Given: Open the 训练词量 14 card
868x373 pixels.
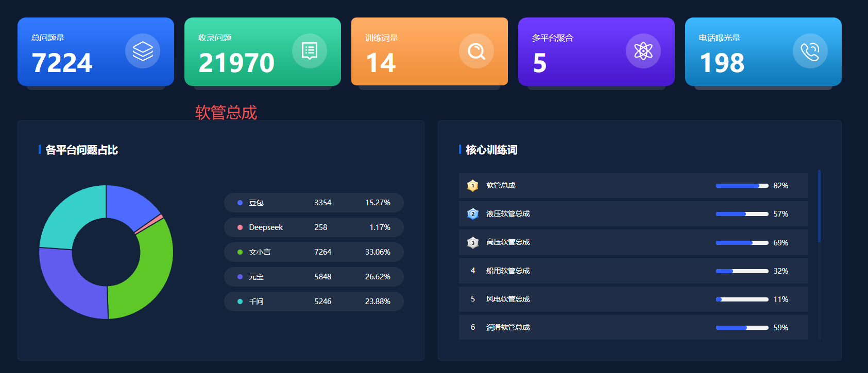Looking at the screenshot, I should click(430, 51).
